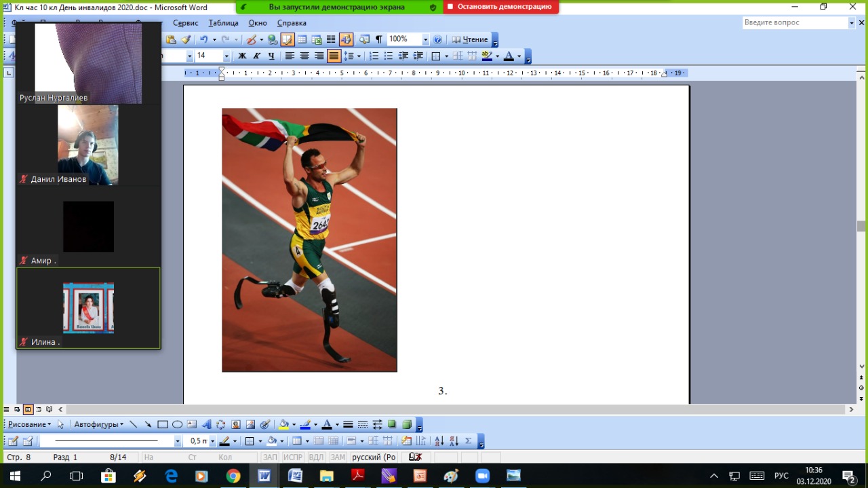Select the Oval shape tool

tap(177, 424)
